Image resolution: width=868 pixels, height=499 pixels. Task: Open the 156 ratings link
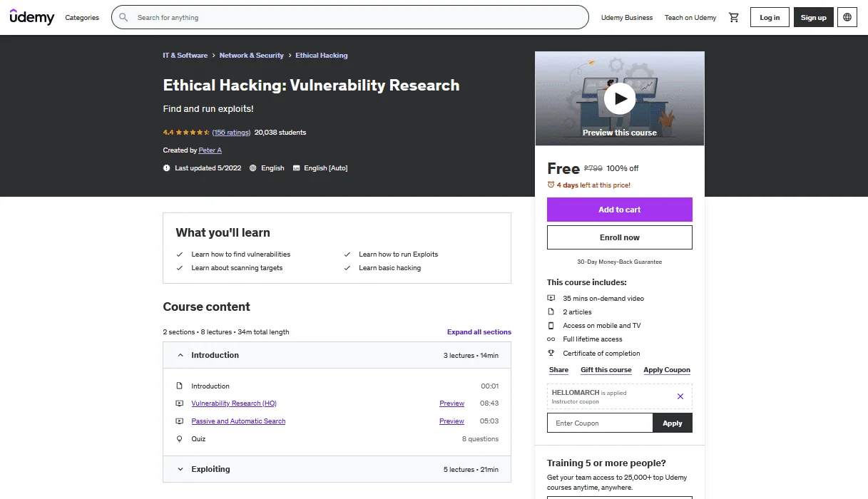231,133
